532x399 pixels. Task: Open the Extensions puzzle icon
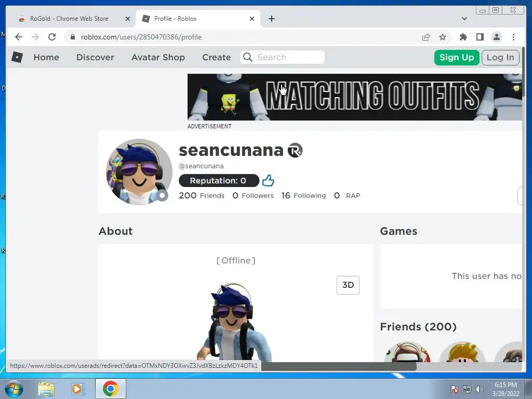click(x=463, y=37)
